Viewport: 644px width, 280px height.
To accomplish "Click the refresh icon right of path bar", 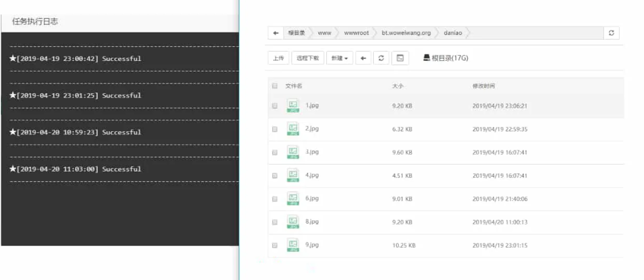I will point(611,33).
